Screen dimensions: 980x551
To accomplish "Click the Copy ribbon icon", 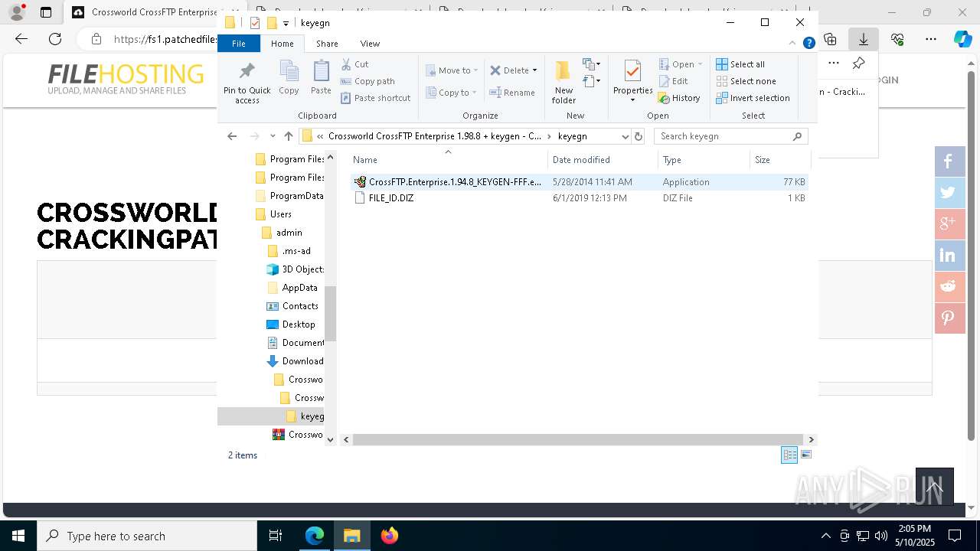I will point(289,78).
